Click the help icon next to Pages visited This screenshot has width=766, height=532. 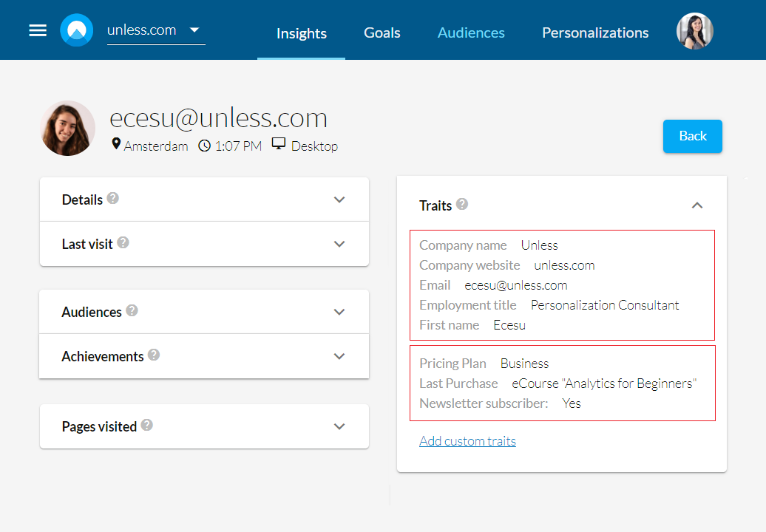[x=147, y=425]
